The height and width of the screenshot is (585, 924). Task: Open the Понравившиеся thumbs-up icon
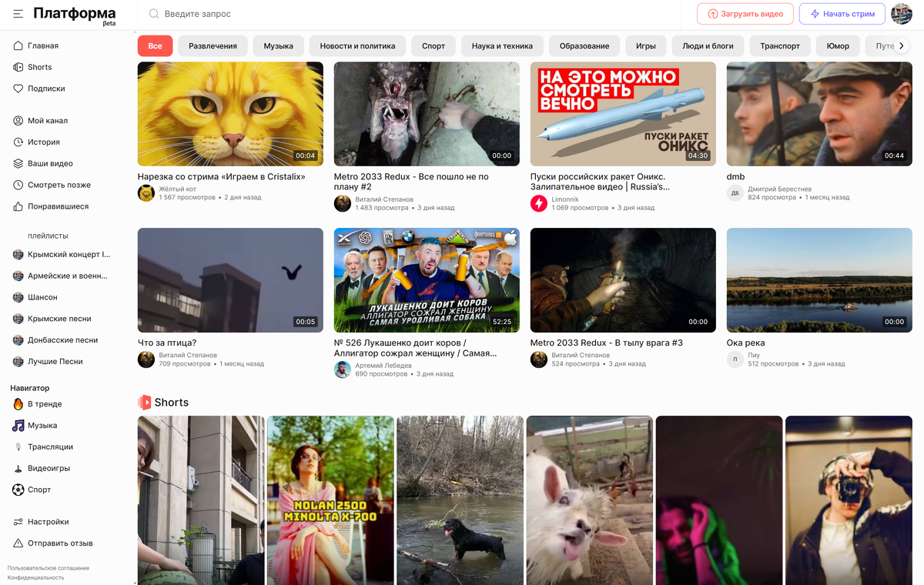coord(18,207)
